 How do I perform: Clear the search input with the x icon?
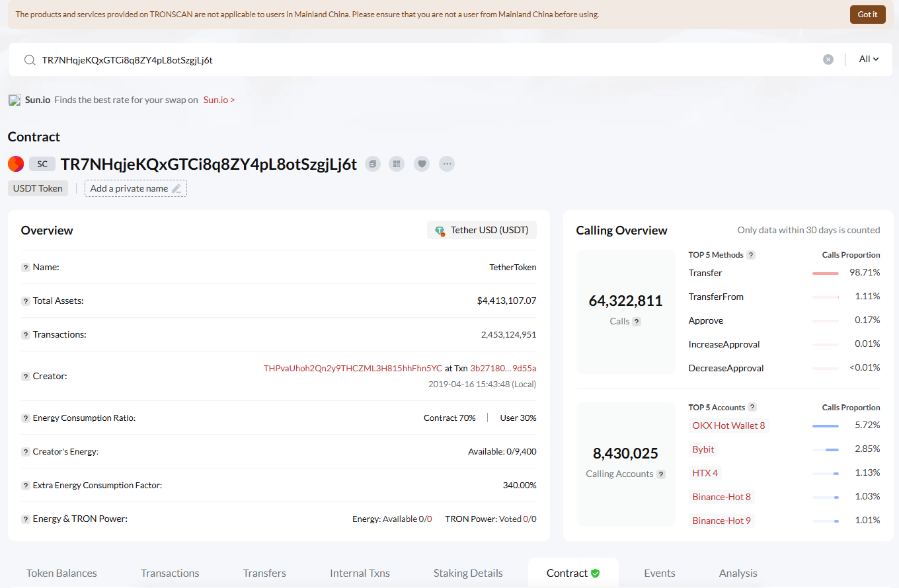[x=828, y=59]
